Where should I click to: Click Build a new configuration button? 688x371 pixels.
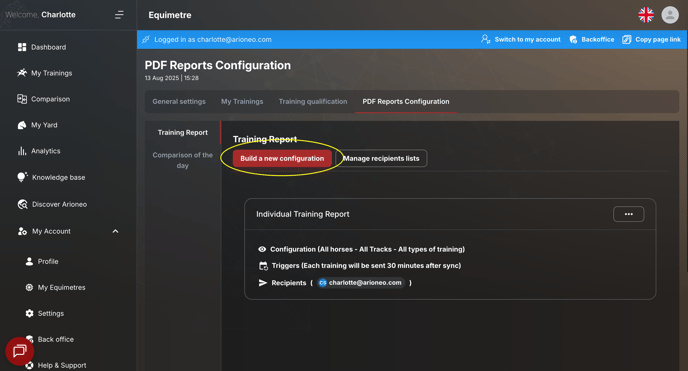point(282,158)
